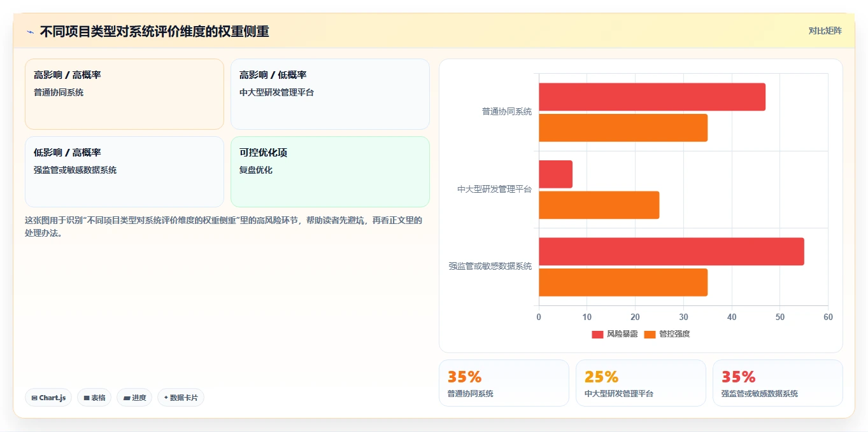868x432 pixels.
Task: Click the 数据卡片 tag chip
Action: click(x=181, y=398)
